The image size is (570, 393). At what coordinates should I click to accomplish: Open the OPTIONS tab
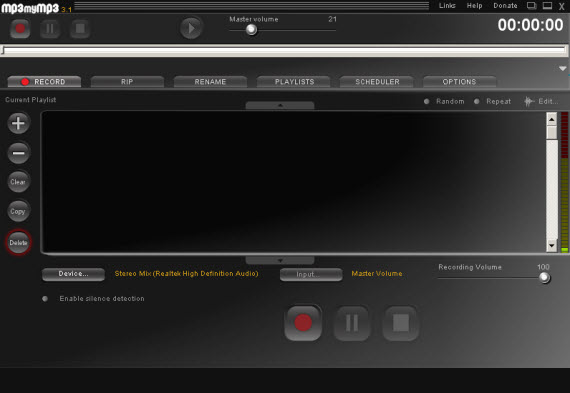[459, 81]
